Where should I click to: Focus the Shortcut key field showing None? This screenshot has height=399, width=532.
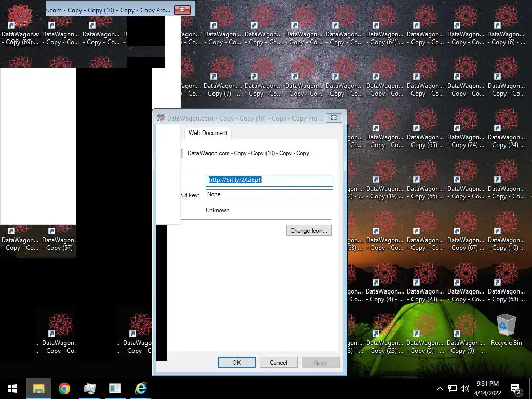tap(269, 195)
